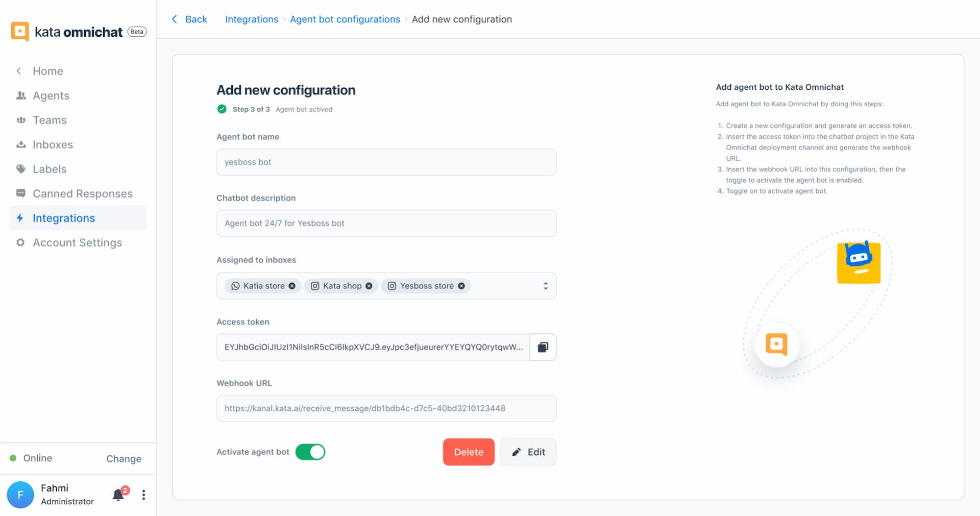Click the Agent bot name input field
Viewport: 980px width, 516px height.
pos(386,162)
